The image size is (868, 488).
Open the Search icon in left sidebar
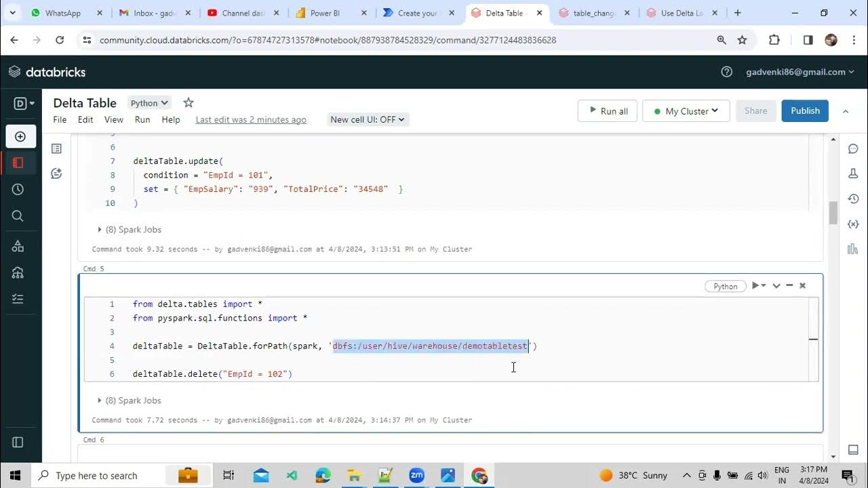(x=18, y=216)
